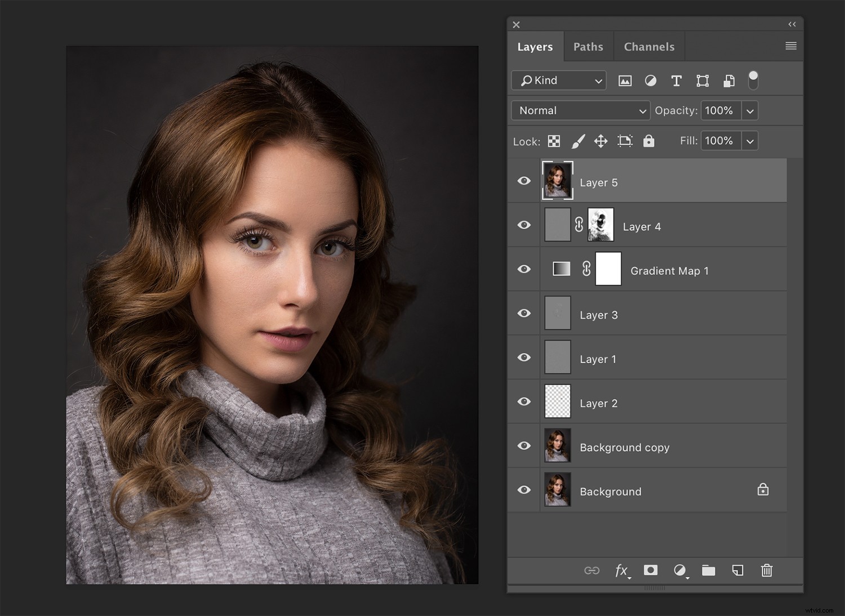Enable Lock transparent pixels
845x616 pixels.
pos(554,141)
